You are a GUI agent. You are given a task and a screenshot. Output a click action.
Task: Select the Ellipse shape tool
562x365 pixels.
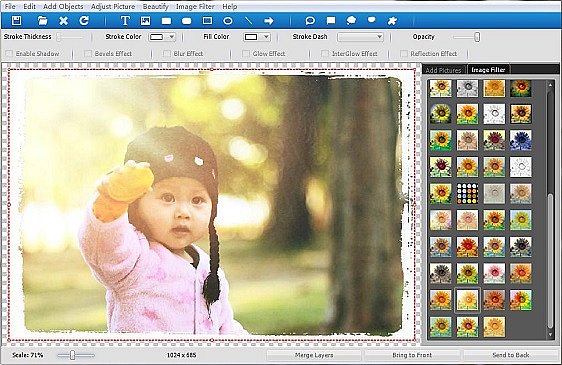(228, 21)
